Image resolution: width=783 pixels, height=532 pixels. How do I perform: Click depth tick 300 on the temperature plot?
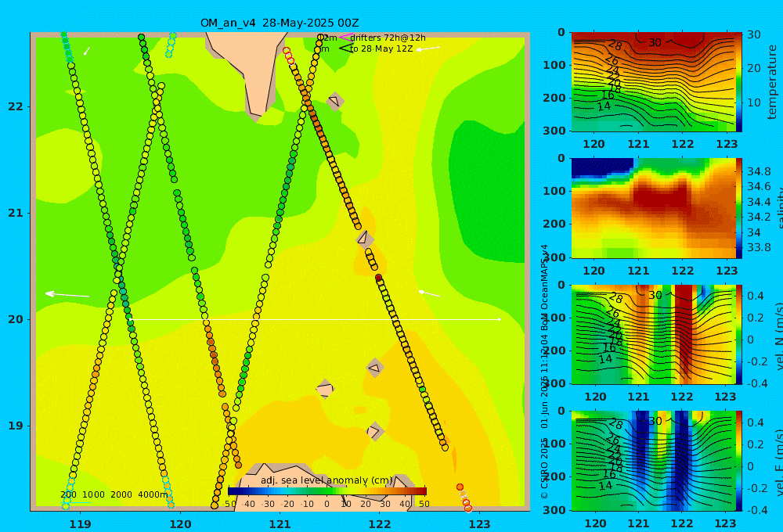554,130
